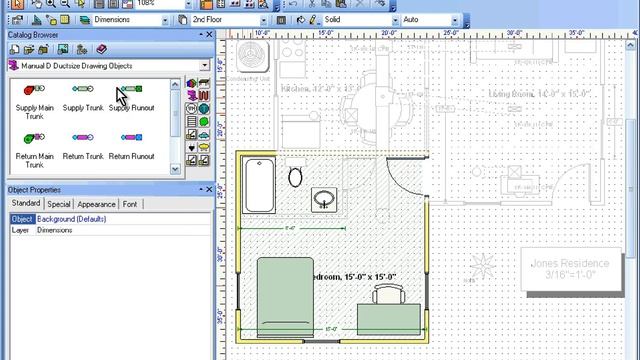Screen dimensions: 640x360
Task: Click the sheets icon beside 2nd Floor
Action: [x=183, y=20]
